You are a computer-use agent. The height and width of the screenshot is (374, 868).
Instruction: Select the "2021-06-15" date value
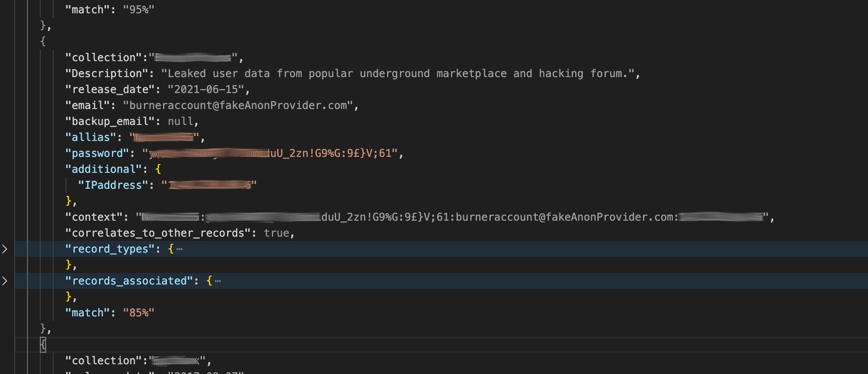pos(206,90)
